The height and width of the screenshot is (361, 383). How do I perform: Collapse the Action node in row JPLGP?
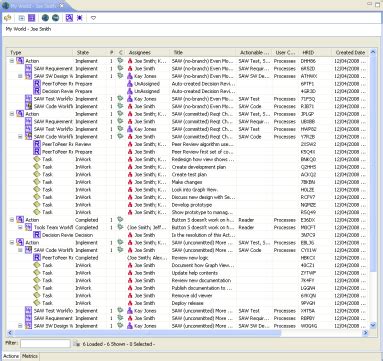coord(12,114)
